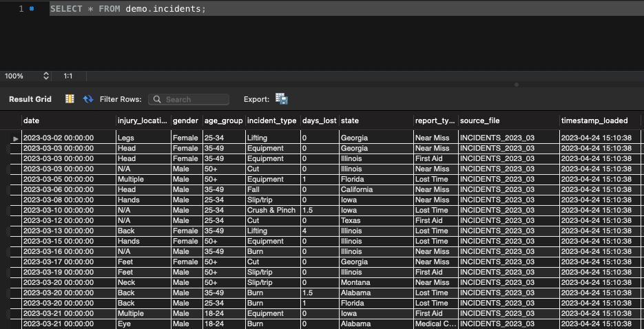Click the magnifier icon in Filter Rows
Screen dimensions: 644x329
click(156, 99)
